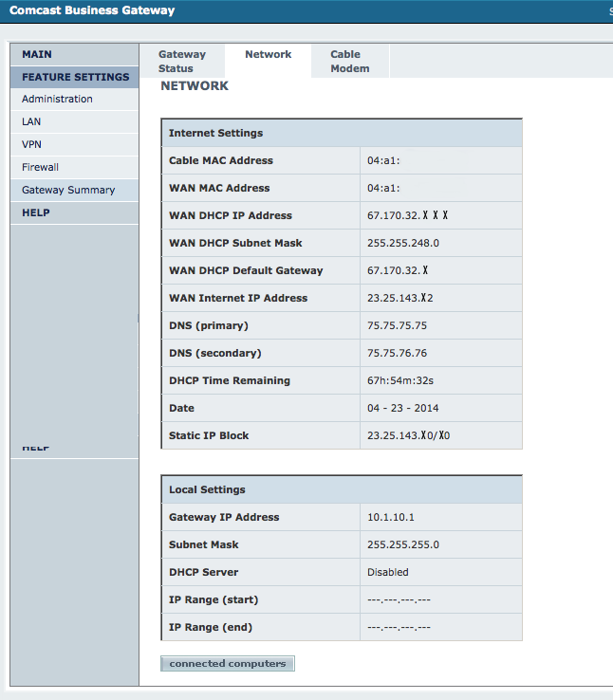Click the DNS (primary) label
The width and height of the screenshot is (613, 700).
coord(209,326)
